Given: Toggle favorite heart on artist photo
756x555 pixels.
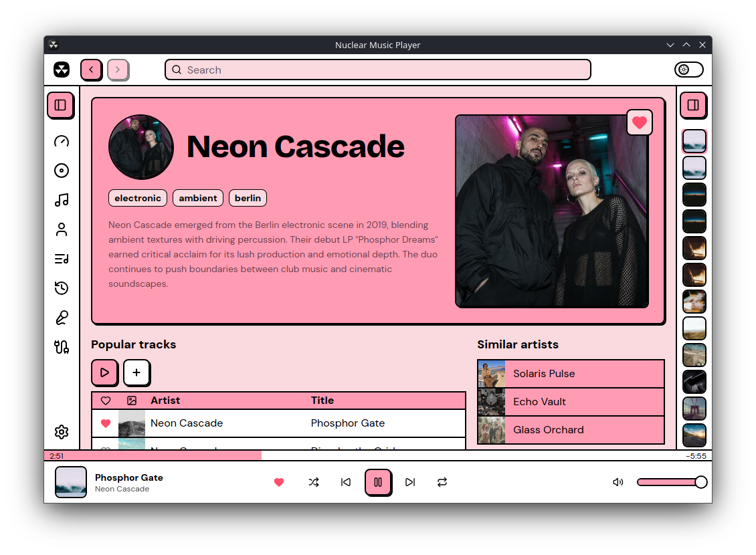Looking at the screenshot, I should (640, 122).
